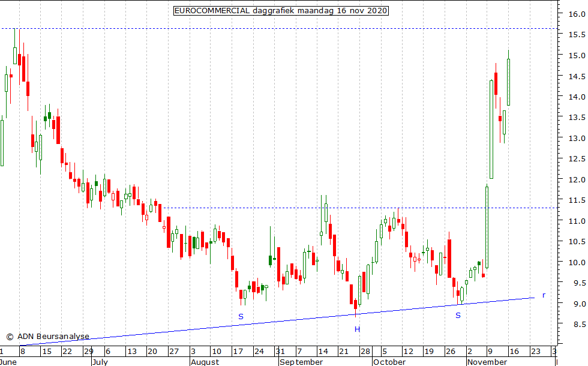This screenshot has width=588, height=366.
Task: Select the July month label
Action: pos(100,362)
